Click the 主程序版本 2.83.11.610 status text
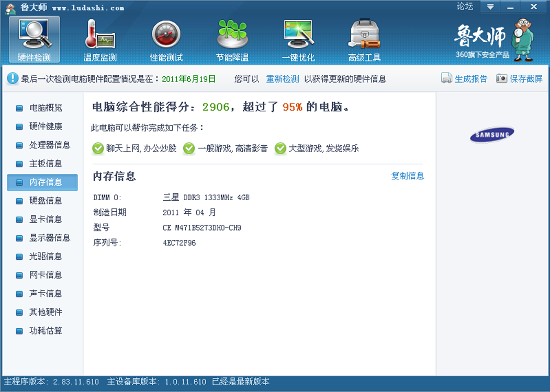 tap(52, 382)
